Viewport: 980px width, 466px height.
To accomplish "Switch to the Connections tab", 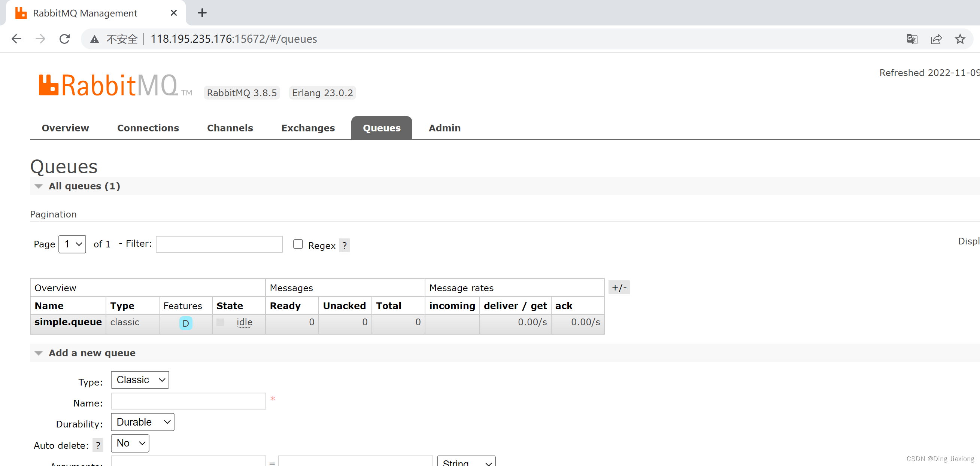I will tap(148, 128).
